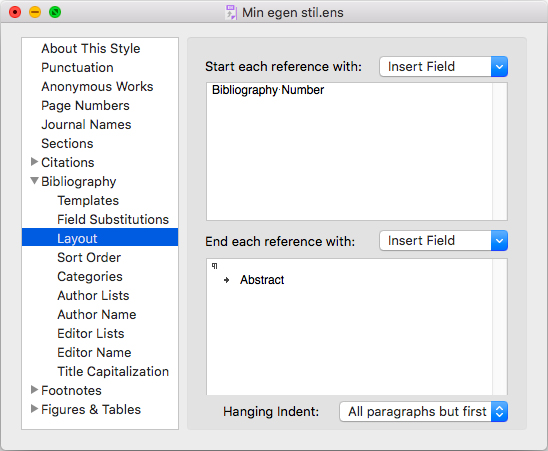Click the style document icon in title bar
Screen dimensions: 548x451
231,12
